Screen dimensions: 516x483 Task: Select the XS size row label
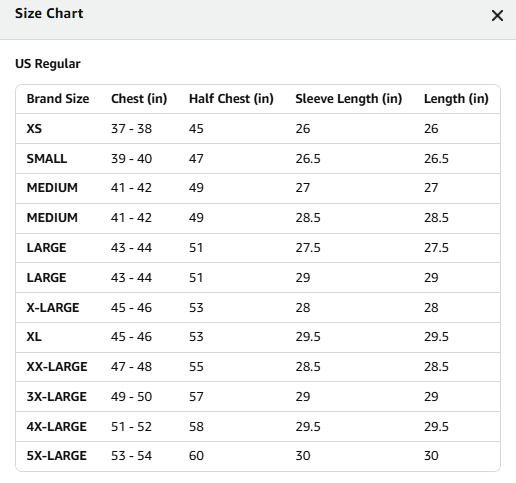point(34,129)
